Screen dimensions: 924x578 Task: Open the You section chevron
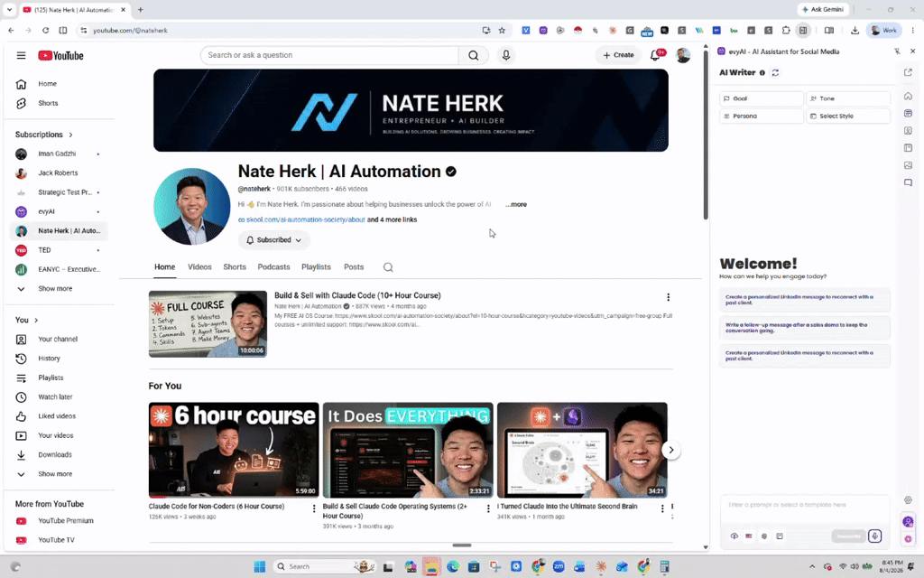(36, 321)
